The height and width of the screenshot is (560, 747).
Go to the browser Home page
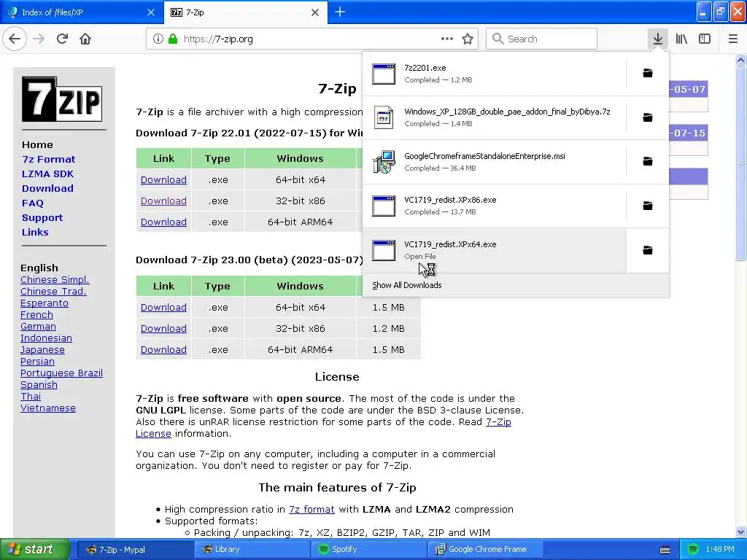85,39
